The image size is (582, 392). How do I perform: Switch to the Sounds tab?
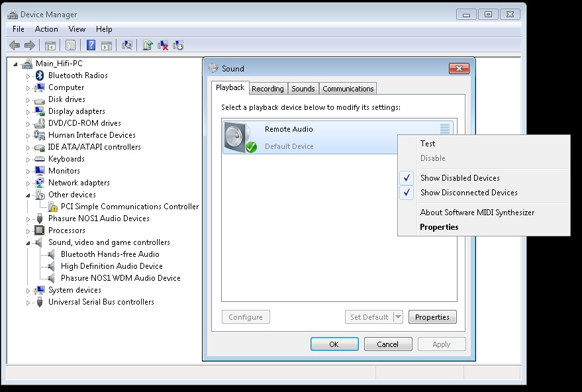[x=303, y=89]
